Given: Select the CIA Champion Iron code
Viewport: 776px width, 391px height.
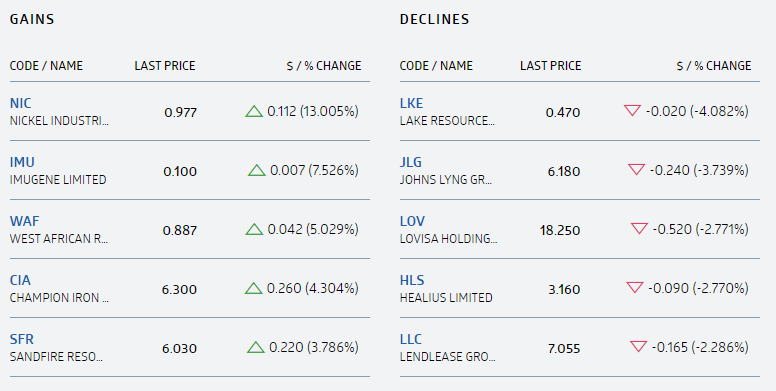Looking at the screenshot, I should (x=20, y=280).
